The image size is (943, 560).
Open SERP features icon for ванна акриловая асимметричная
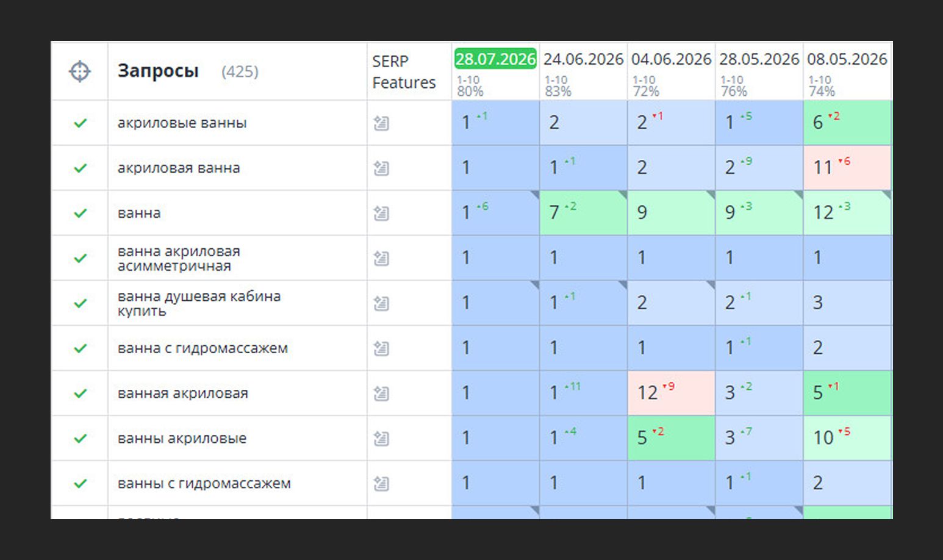point(381,259)
